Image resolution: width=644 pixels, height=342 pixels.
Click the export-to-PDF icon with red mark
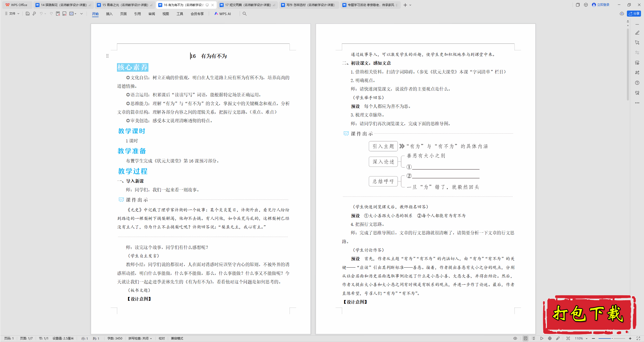click(58, 14)
